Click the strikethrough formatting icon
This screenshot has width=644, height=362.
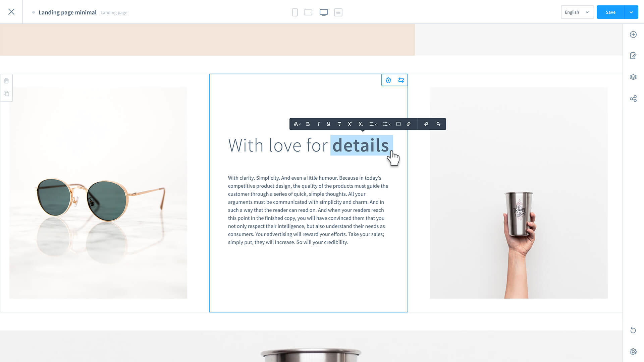[x=339, y=124]
